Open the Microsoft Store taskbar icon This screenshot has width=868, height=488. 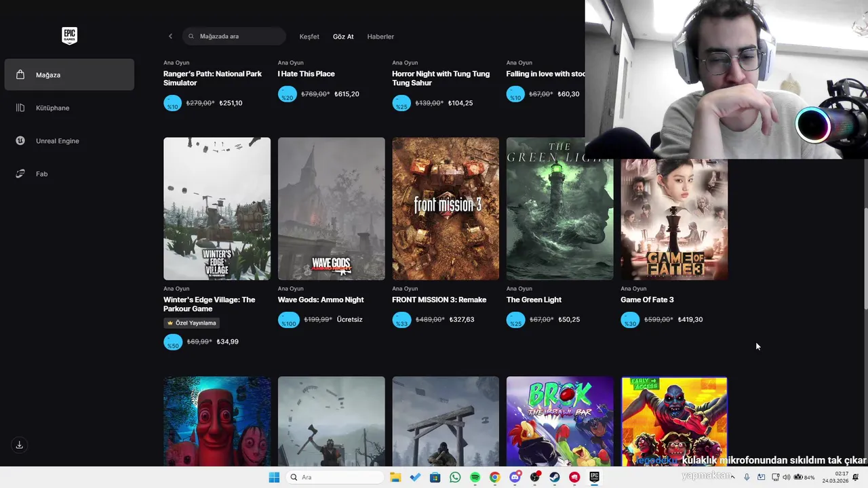(x=435, y=477)
